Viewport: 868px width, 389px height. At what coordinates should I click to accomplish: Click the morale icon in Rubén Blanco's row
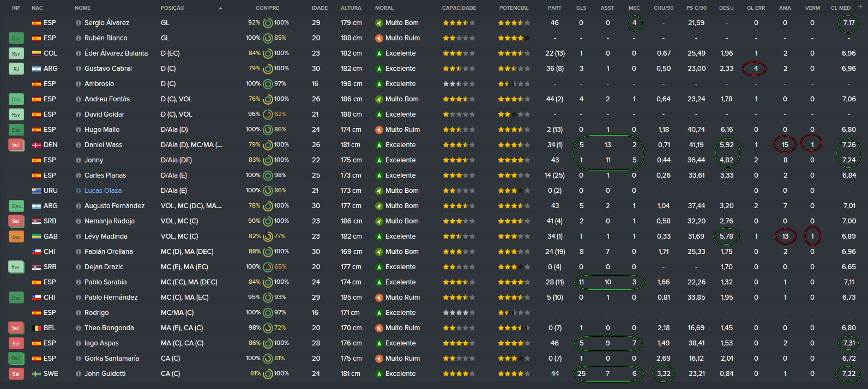[379, 38]
